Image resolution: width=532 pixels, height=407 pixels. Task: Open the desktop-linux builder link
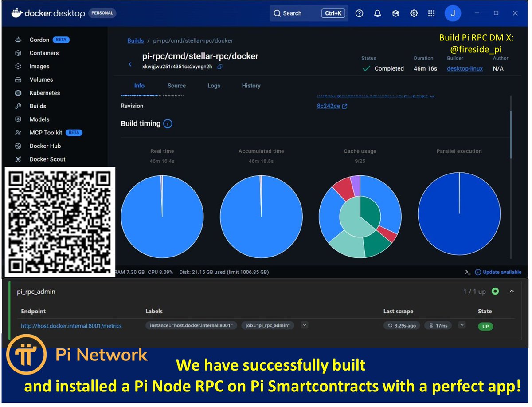coord(465,68)
